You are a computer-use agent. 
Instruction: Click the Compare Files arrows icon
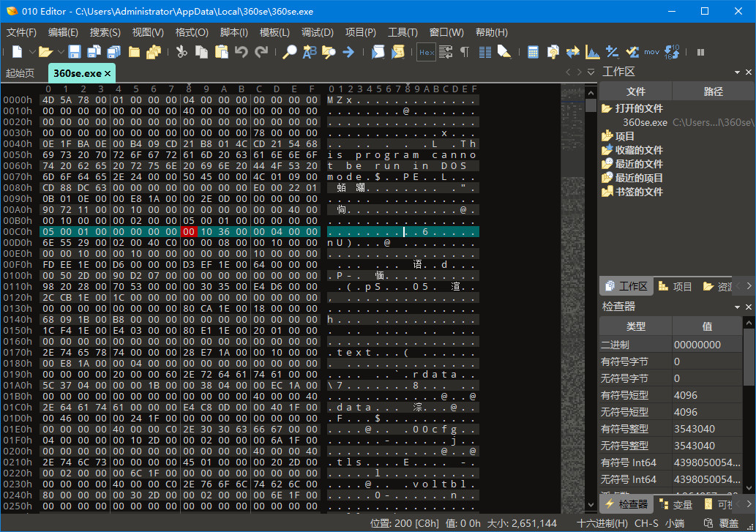573,52
